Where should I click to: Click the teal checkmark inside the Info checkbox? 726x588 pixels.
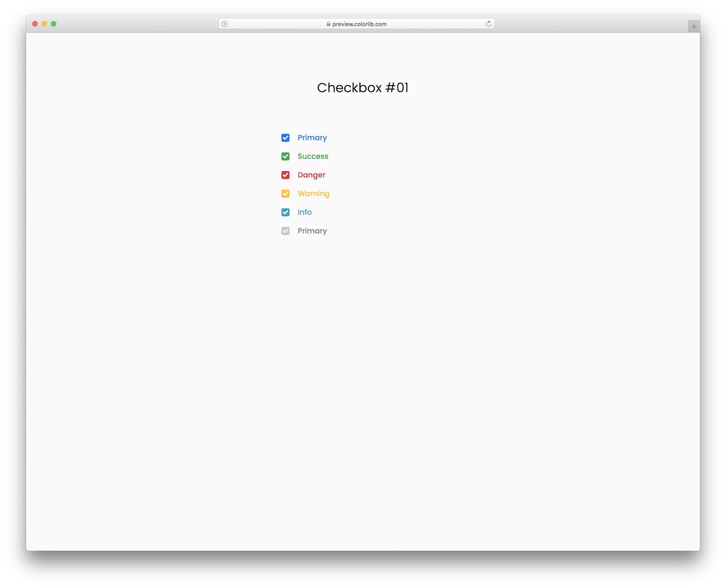point(285,212)
